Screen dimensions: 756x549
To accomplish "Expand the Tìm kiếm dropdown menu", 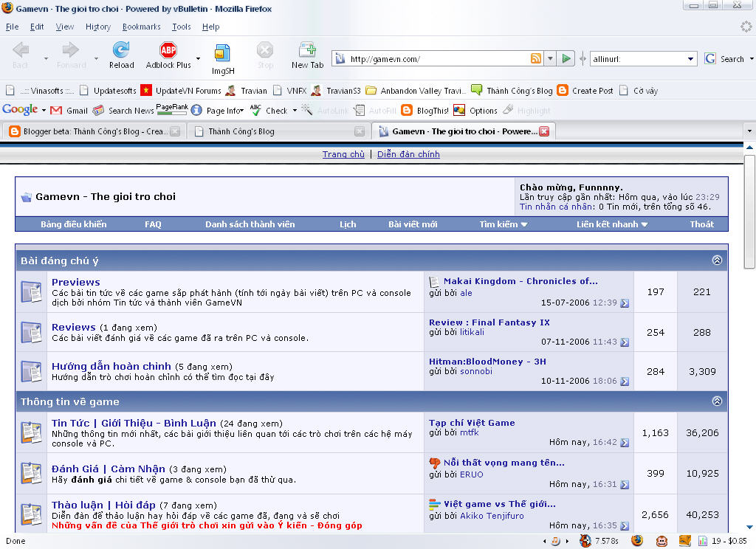I will 504,224.
